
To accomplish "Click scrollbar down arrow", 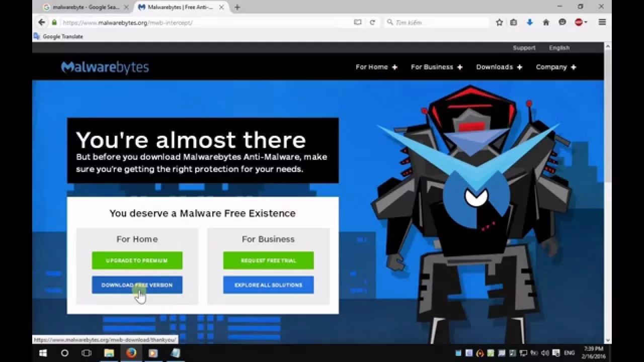I will (x=608, y=340).
